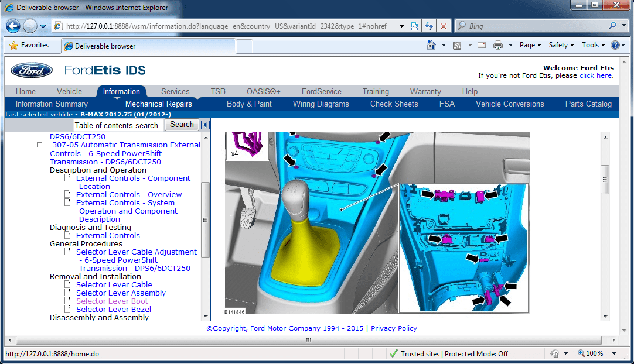Image resolution: width=634 pixels, height=364 pixels.
Task: Open the Help tab in FordEtis
Action: [x=470, y=92]
